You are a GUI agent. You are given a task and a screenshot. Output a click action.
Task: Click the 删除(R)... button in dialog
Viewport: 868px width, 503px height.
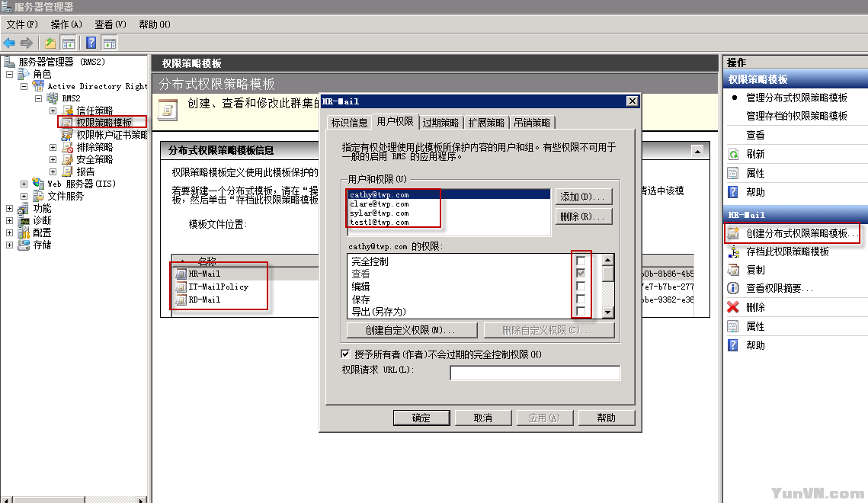[584, 216]
